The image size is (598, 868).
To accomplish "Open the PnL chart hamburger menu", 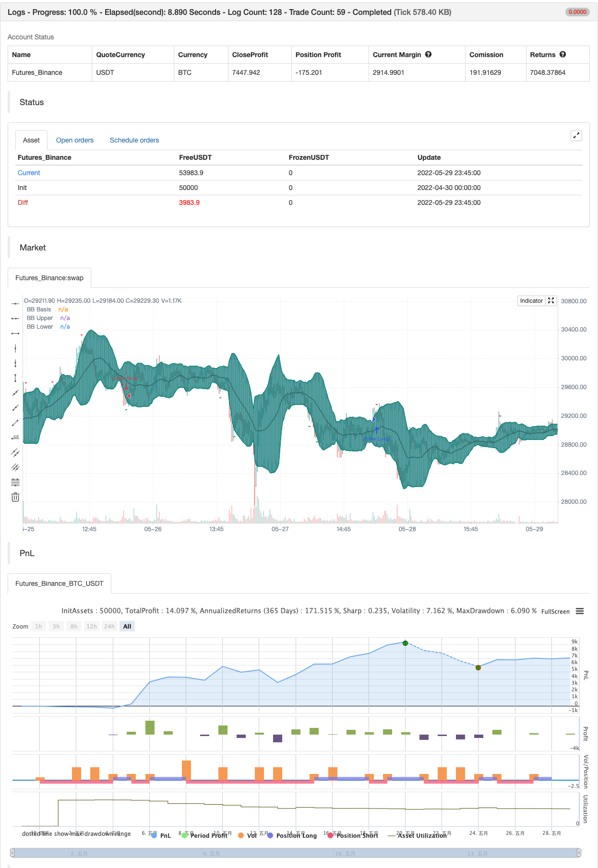I will [580, 611].
